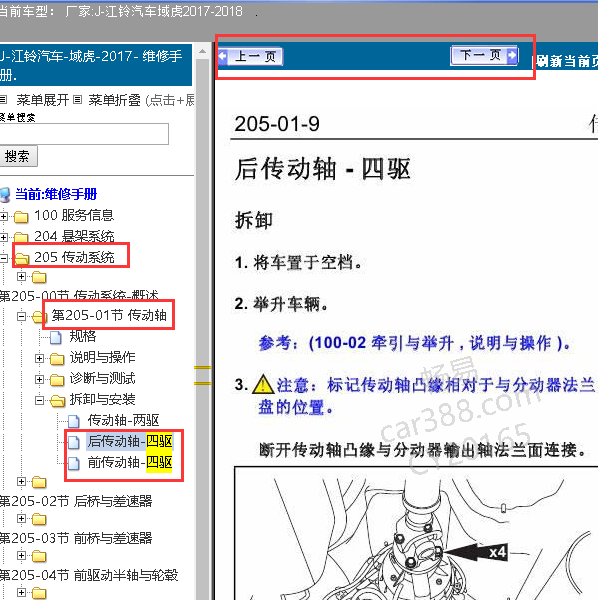Open the 100 服务信息 folder icon
Image resolution: width=598 pixels, height=600 pixels.
point(21,216)
